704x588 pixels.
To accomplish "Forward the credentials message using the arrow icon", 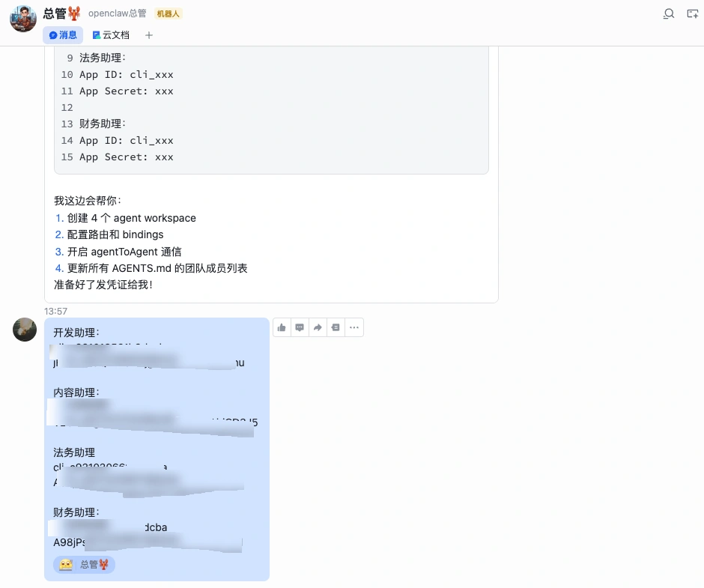I will [x=318, y=327].
